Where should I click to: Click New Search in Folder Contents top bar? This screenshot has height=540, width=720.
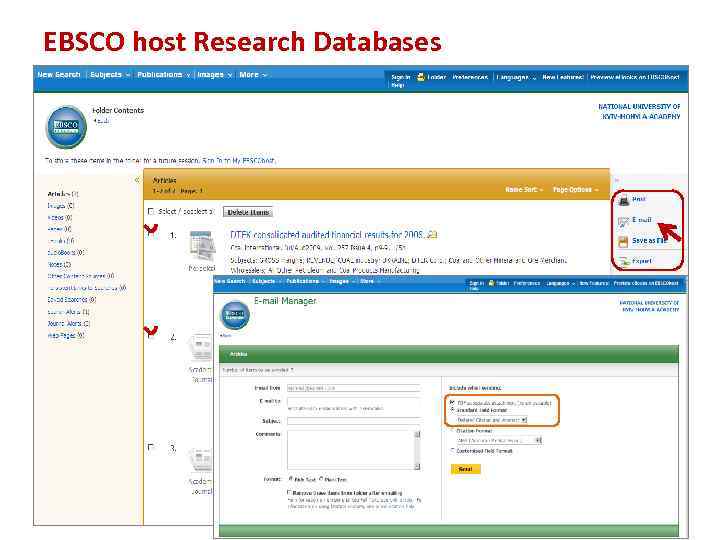59,74
